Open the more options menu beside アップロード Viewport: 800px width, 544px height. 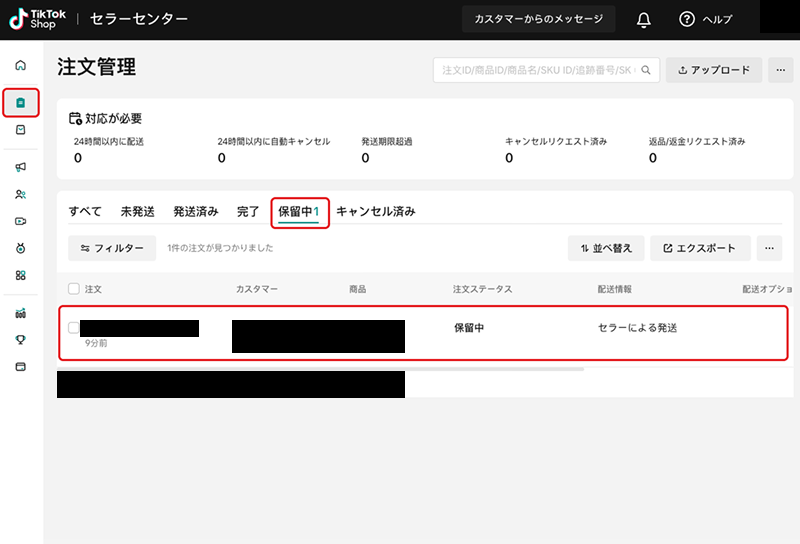[781, 70]
